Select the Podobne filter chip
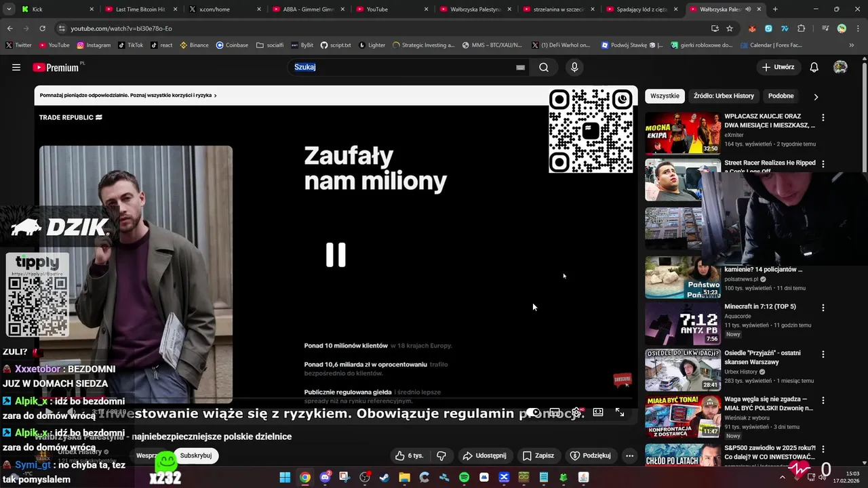The height and width of the screenshot is (488, 868). 781,96
